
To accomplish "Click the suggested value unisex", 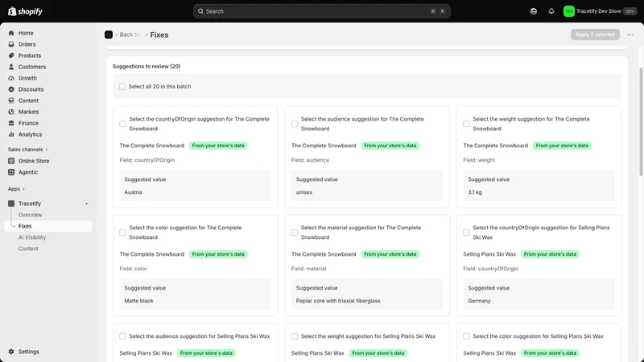I will (x=304, y=192).
